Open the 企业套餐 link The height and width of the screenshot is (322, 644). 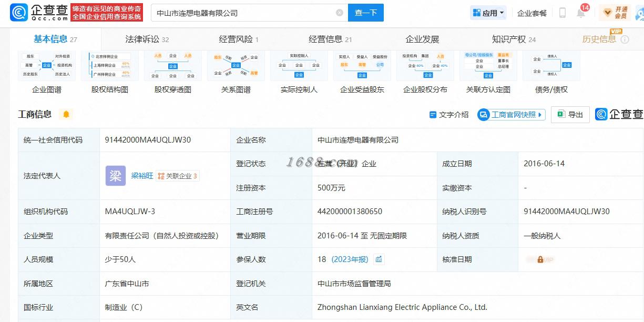pyautogui.click(x=532, y=13)
